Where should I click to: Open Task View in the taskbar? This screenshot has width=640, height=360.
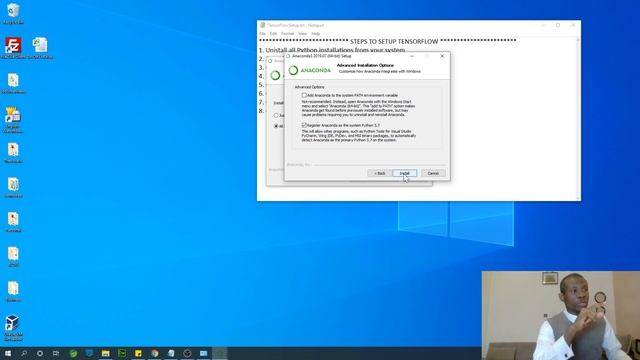tap(56, 353)
